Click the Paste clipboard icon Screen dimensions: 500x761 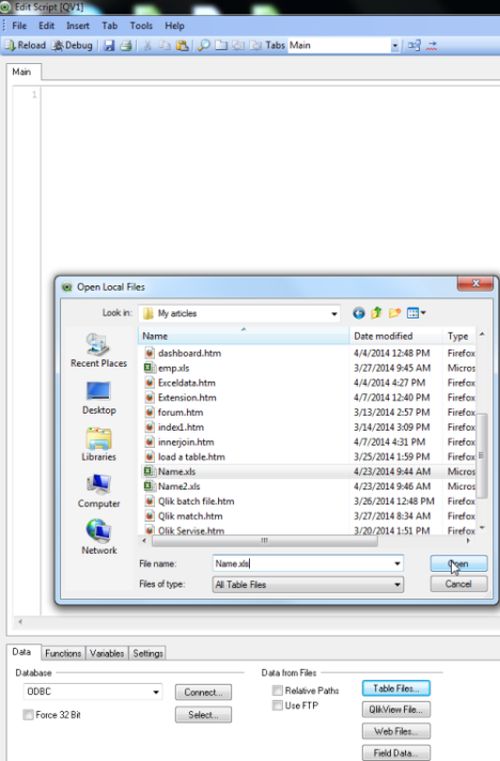pyautogui.click(x=183, y=45)
